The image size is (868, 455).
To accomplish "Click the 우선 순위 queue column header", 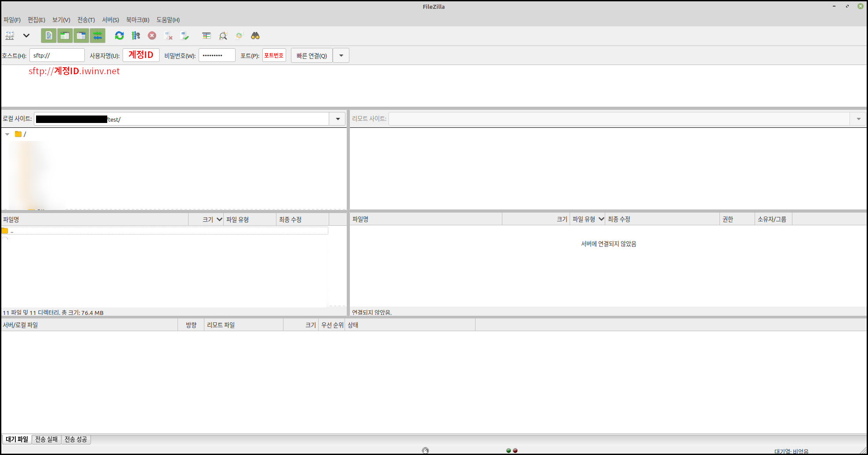I will click(x=332, y=325).
